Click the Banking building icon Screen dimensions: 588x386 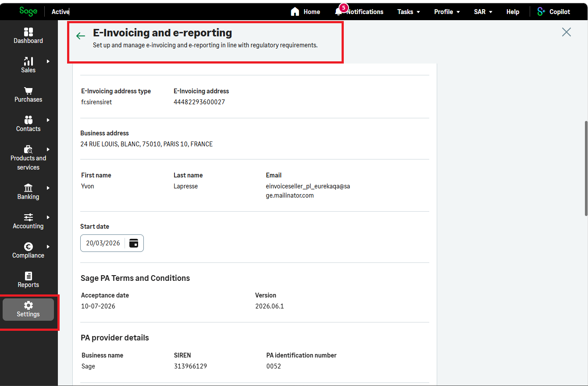pos(29,188)
